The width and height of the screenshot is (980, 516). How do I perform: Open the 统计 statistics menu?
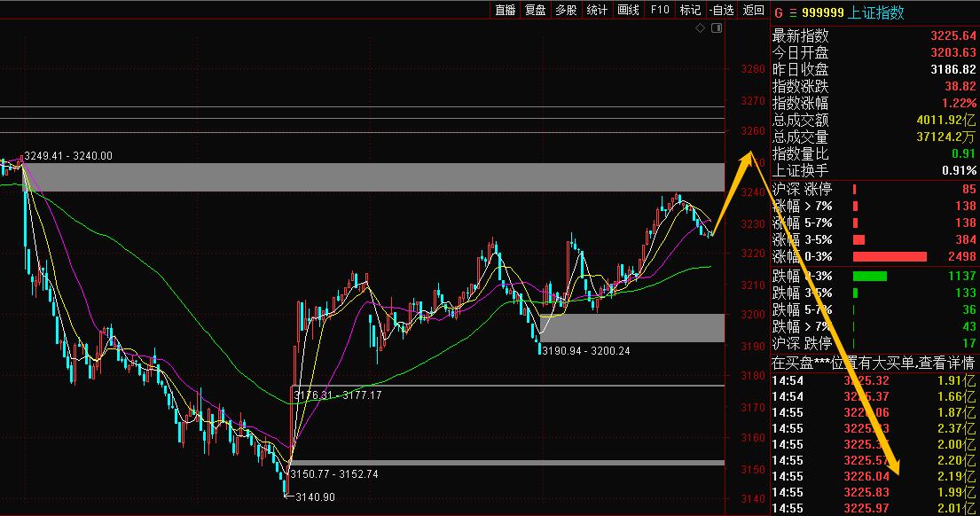(x=597, y=10)
